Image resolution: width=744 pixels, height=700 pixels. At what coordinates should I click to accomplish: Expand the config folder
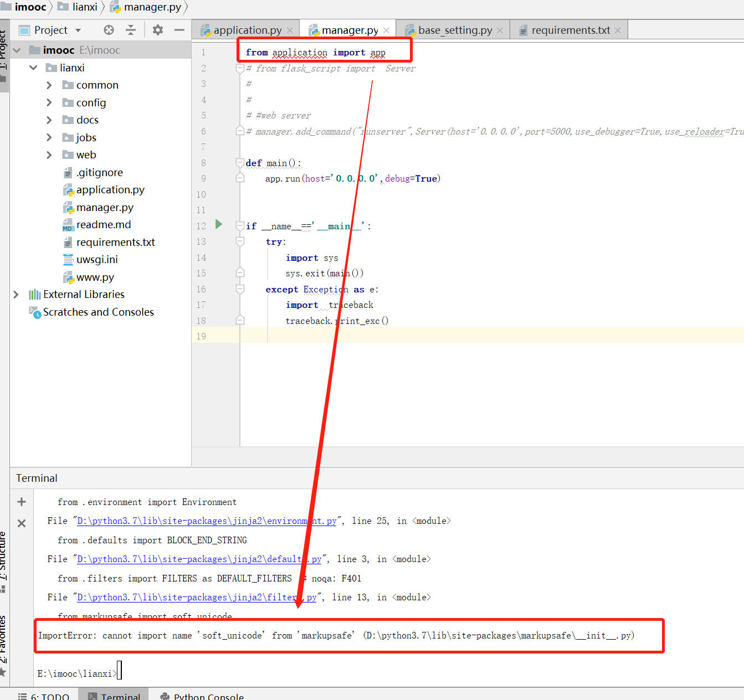[49, 102]
